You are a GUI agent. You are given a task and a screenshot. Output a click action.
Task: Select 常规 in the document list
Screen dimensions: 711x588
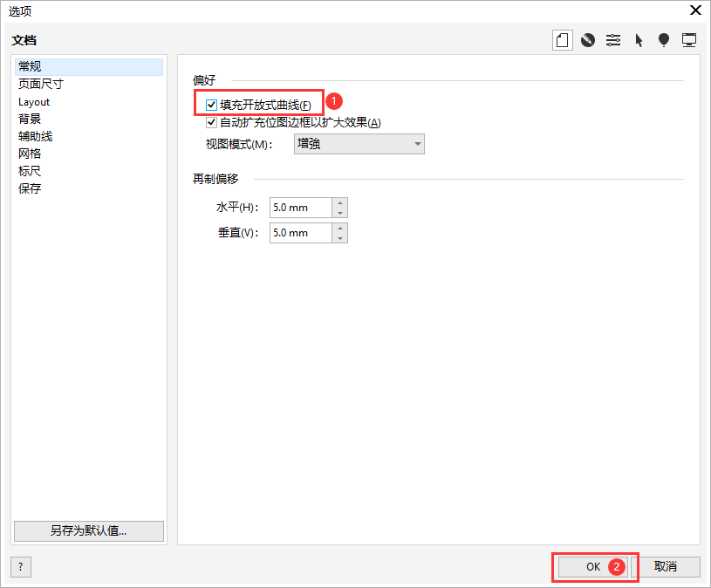tap(89, 66)
